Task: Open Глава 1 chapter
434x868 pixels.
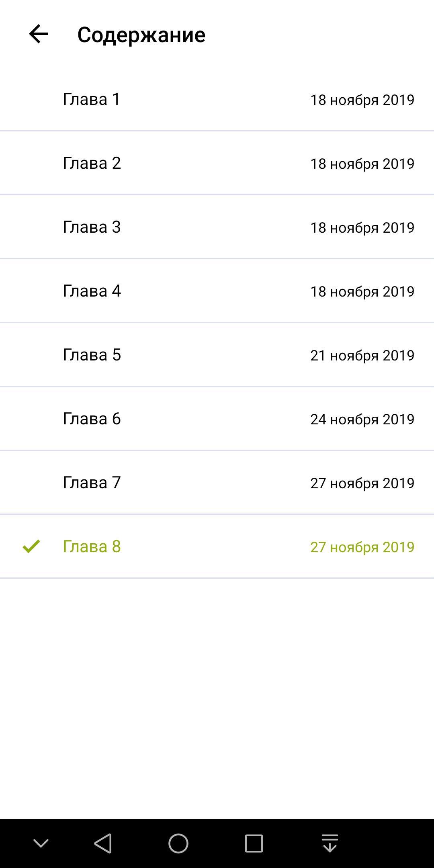Action: 92,99
